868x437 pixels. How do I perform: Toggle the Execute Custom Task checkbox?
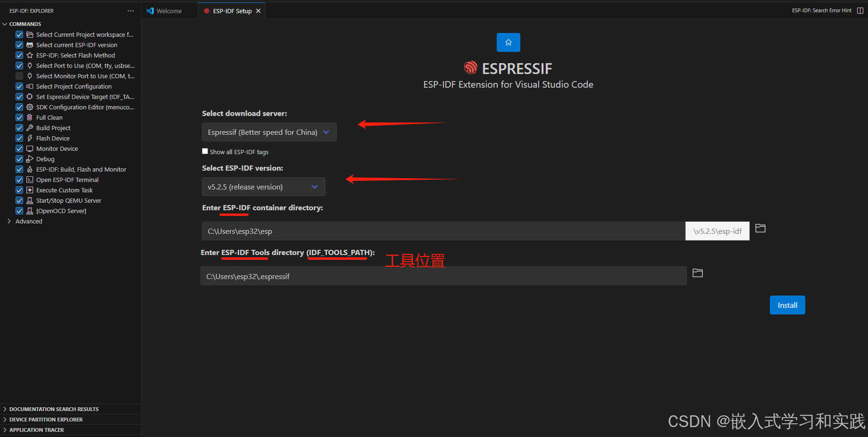(19, 190)
